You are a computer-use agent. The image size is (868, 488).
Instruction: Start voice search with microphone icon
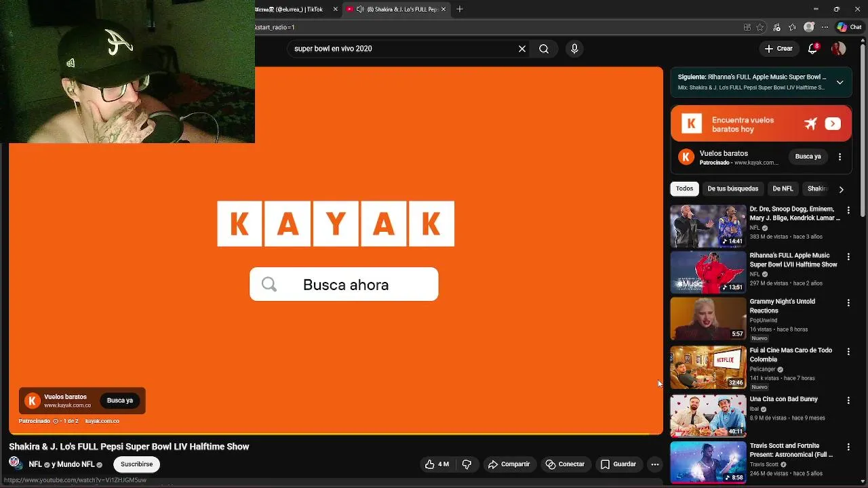tap(574, 49)
